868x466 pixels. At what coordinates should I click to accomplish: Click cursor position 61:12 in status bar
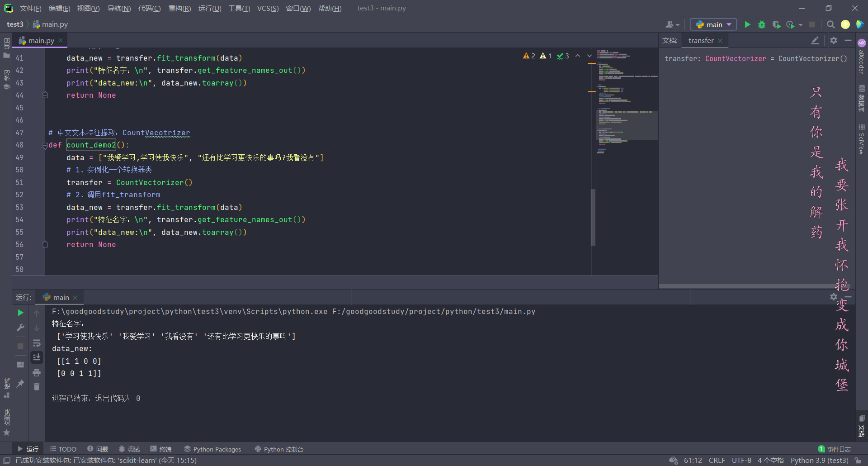693,460
